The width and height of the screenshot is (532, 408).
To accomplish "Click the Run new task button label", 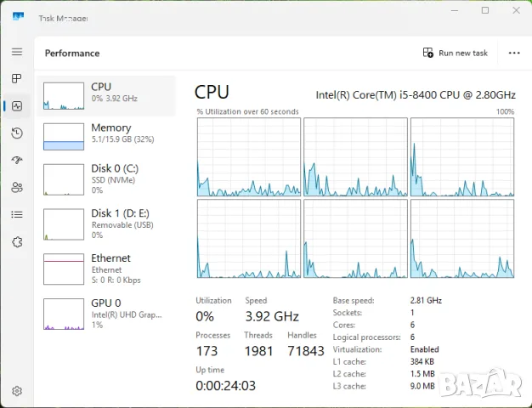I will tap(463, 53).
